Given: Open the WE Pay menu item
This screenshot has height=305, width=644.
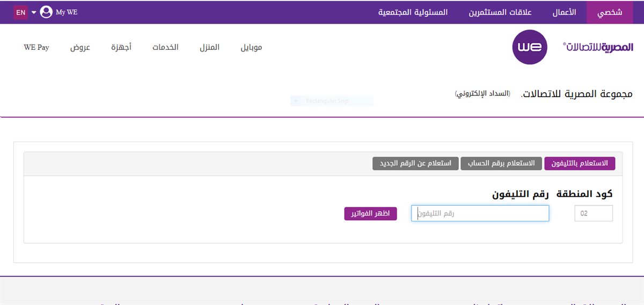Looking at the screenshot, I should 36,47.
